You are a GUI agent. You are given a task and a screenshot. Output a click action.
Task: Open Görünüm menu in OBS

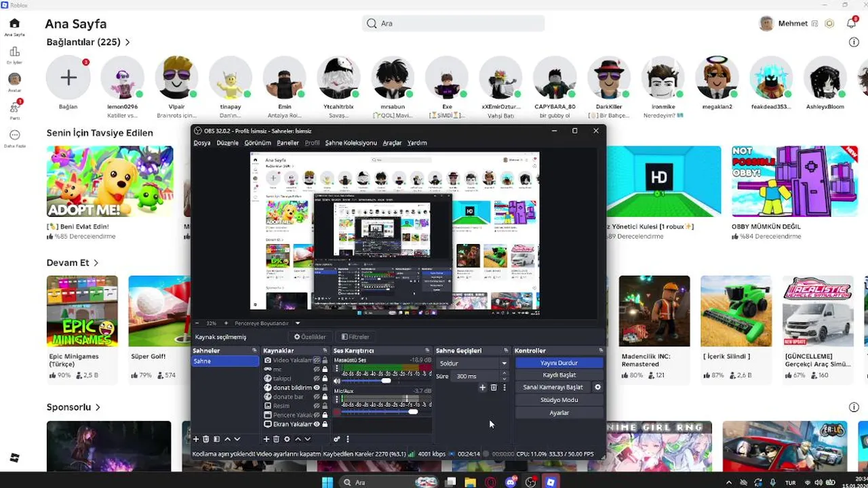pyautogui.click(x=257, y=143)
